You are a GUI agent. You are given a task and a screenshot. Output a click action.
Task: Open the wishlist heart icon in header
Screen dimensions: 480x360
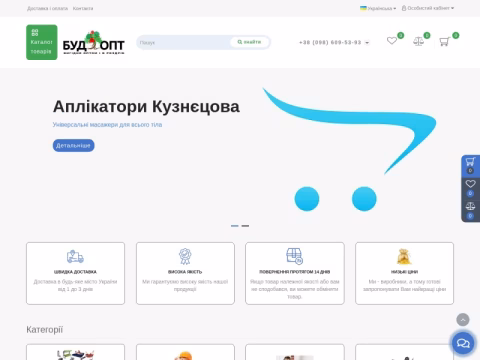coord(392,41)
